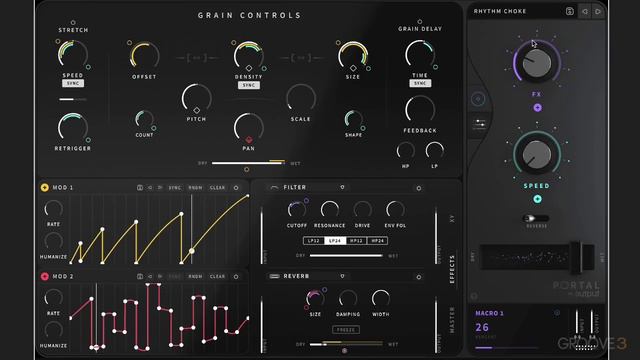Select previous Mod 1 shape arrow
The width and height of the screenshot is (640, 360).
150,188
